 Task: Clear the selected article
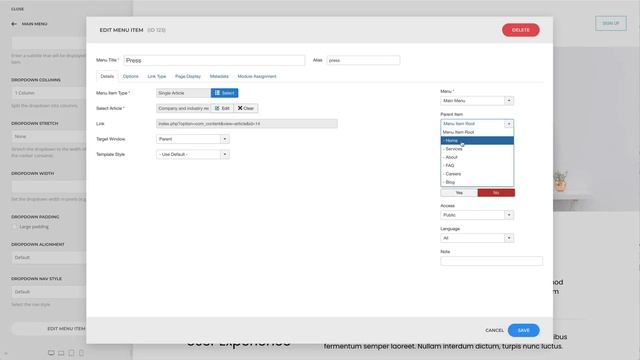(246, 108)
